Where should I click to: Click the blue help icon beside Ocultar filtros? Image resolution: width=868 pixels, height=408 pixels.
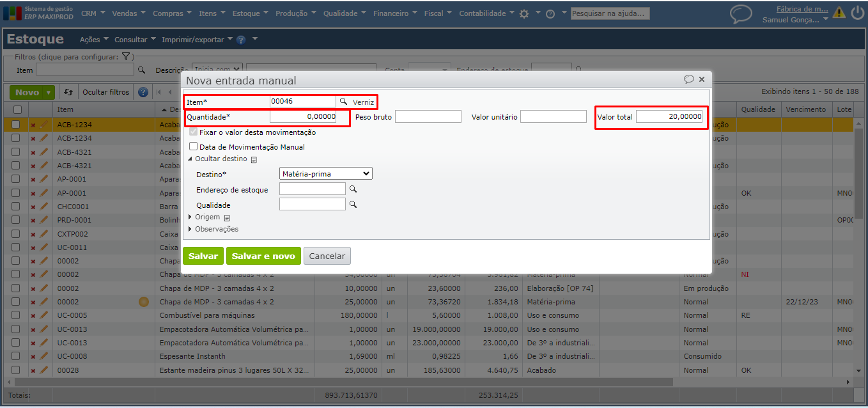click(143, 92)
